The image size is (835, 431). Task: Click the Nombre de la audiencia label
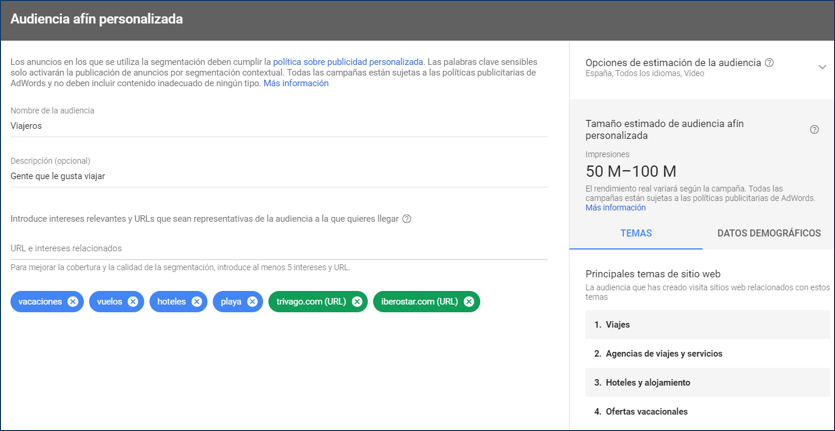click(x=52, y=110)
